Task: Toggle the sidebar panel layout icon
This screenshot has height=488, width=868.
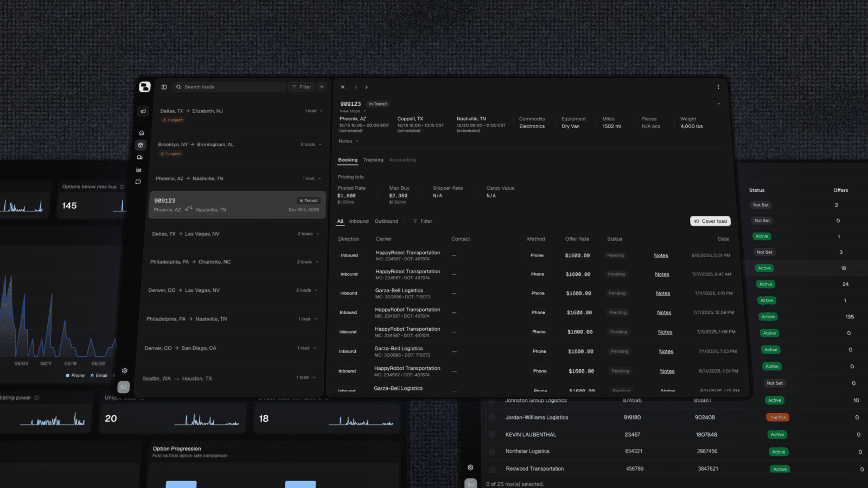Action: point(164,87)
